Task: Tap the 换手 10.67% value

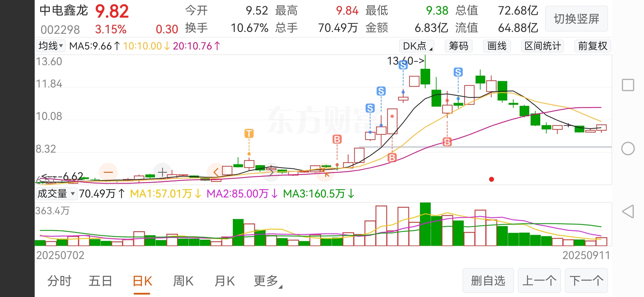Action: point(249,28)
